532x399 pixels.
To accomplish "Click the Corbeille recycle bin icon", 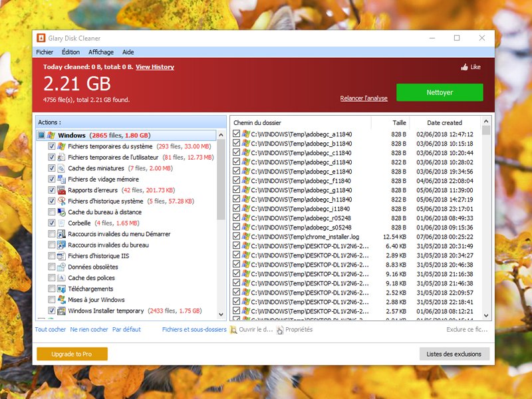I will coord(61,223).
